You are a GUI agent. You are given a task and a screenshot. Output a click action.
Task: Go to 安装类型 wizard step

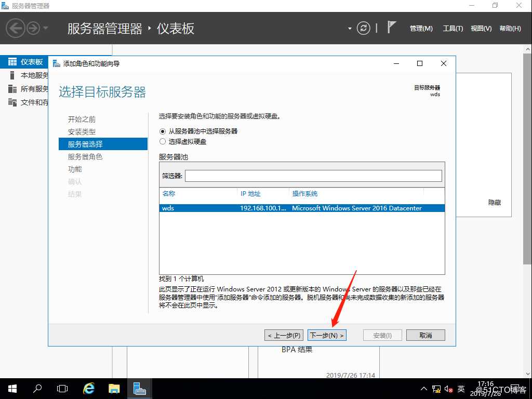pyautogui.click(x=82, y=132)
